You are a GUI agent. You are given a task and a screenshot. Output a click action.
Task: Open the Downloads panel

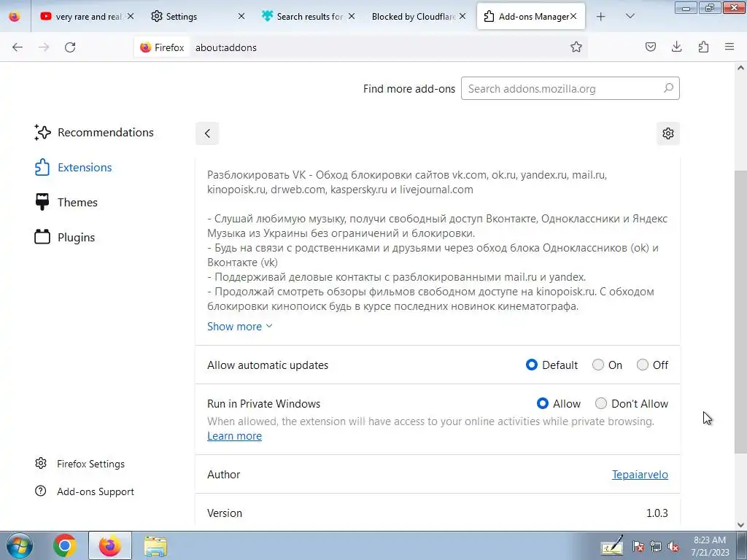pyautogui.click(x=676, y=47)
